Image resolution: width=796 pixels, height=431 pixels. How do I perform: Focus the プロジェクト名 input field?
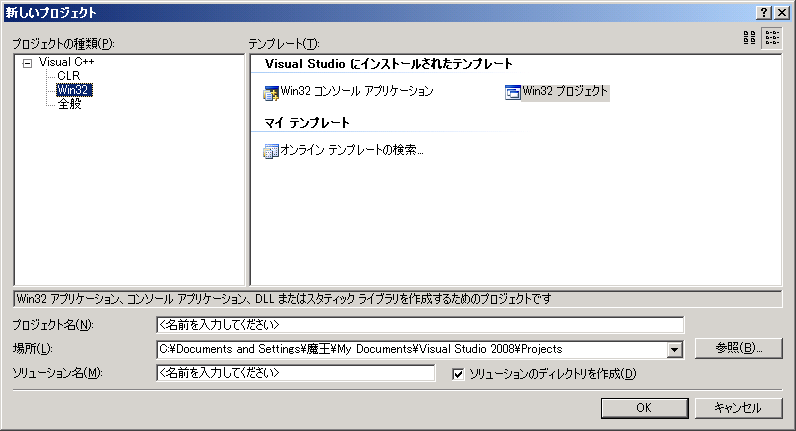click(x=420, y=325)
